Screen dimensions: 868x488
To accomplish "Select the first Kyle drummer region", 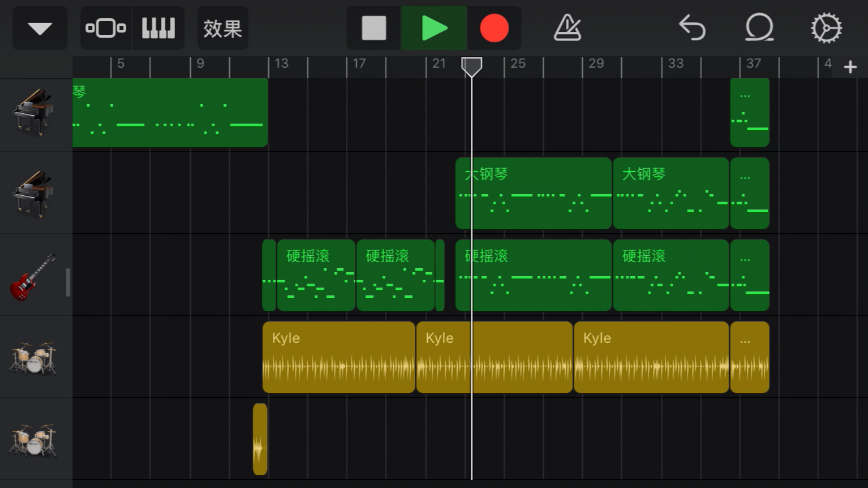I will click(339, 357).
